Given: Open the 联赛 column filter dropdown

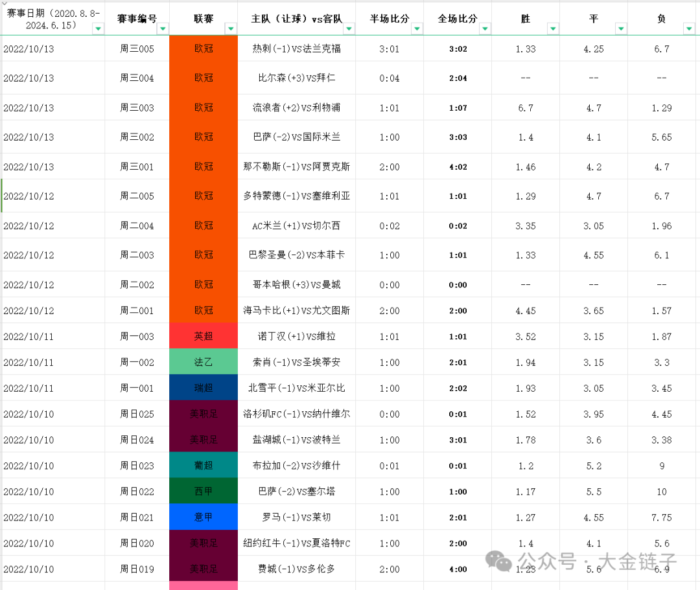Looking at the screenshot, I should tap(231, 28).
